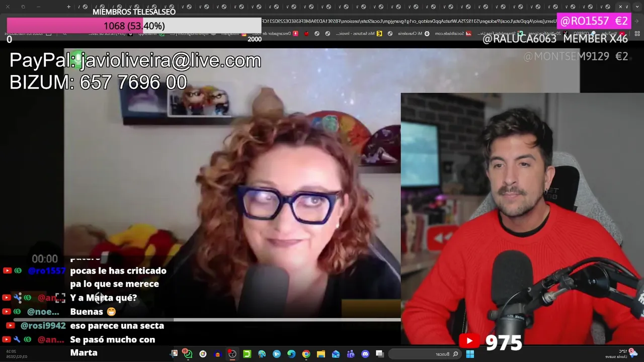Click chat message 'Se pasó mucho con'
Screen dimensions: 644x362
point(113,339)
